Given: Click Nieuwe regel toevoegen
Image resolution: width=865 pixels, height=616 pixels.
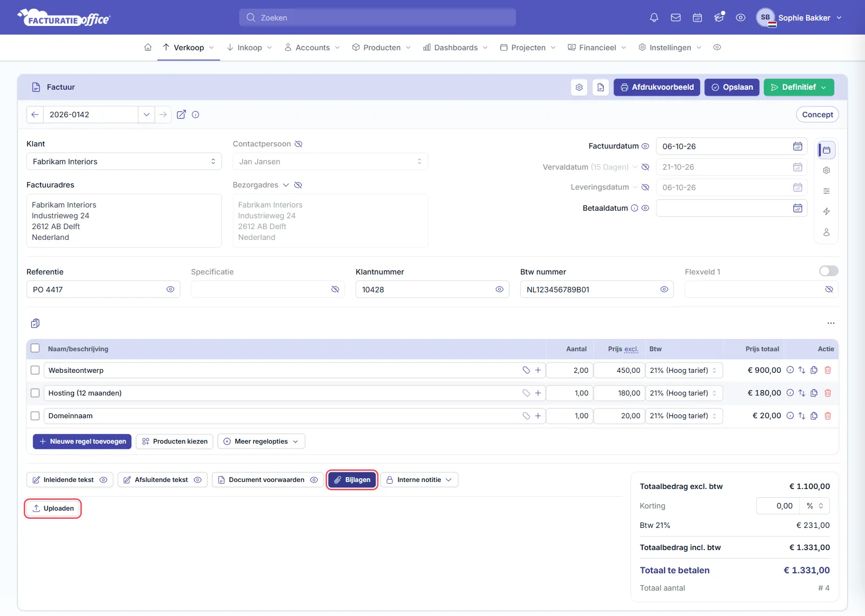Looking at the screenshot, I should [82, 441].
